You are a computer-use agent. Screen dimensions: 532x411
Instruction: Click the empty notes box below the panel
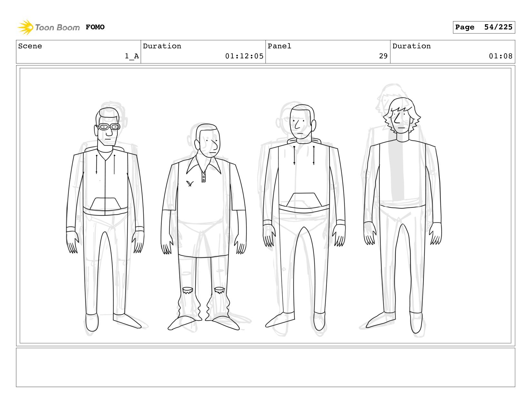265,367
